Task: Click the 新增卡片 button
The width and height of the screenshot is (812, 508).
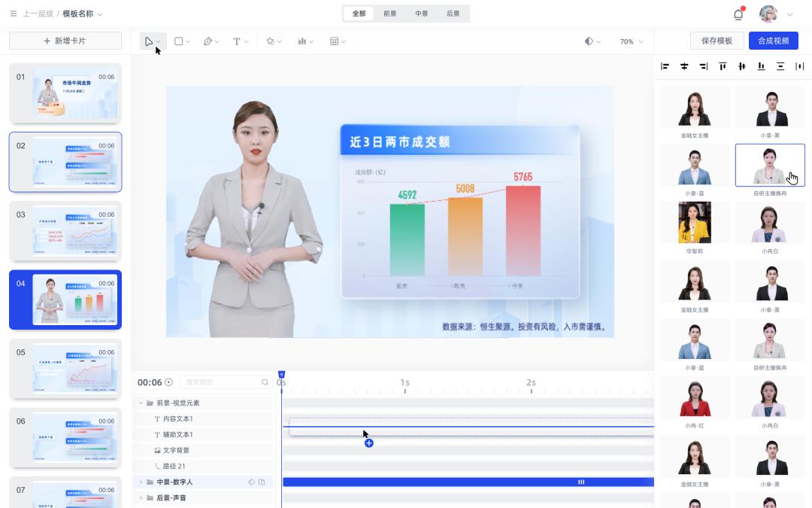Action: pos(65,41)
